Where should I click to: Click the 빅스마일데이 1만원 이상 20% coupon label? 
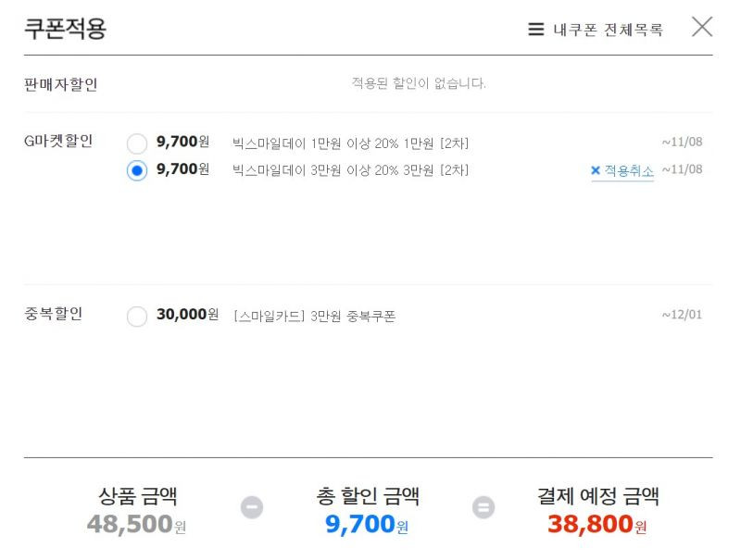click(x=350, y=143)
